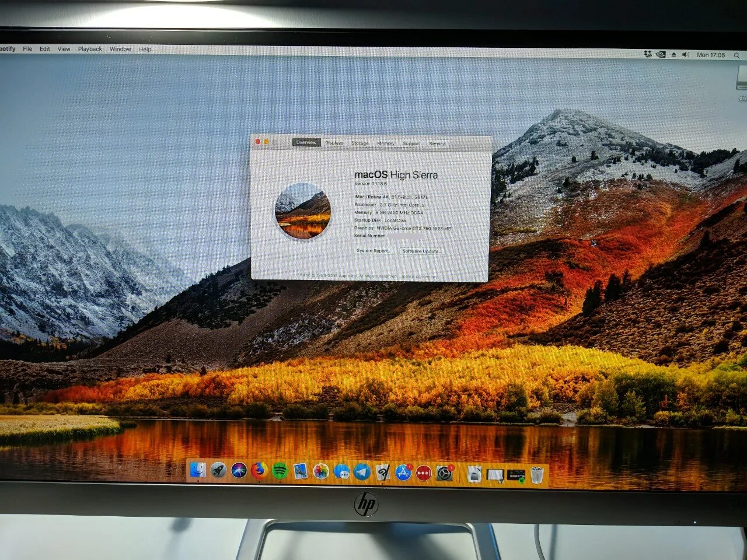Image resolution: width=747 pixels, height=560 pixels.
Task: Open the App Store from the Dock
Action: tap(403, 472)
